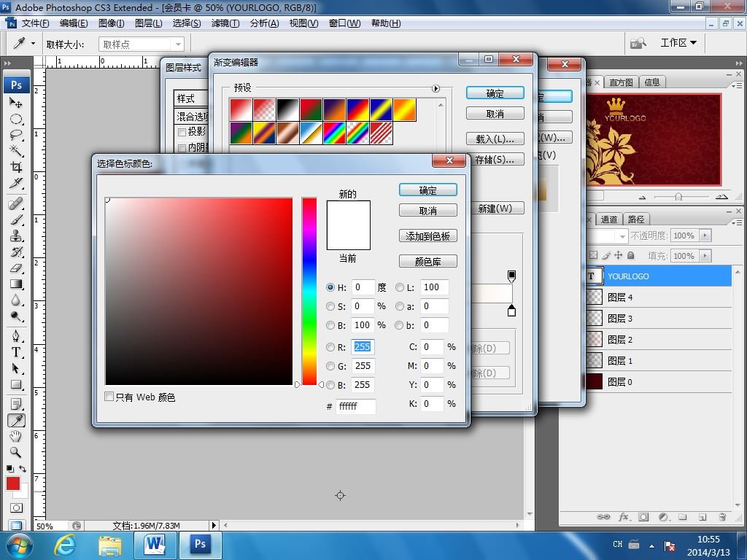Select the S saturation radio button

[x=330, y=306]
